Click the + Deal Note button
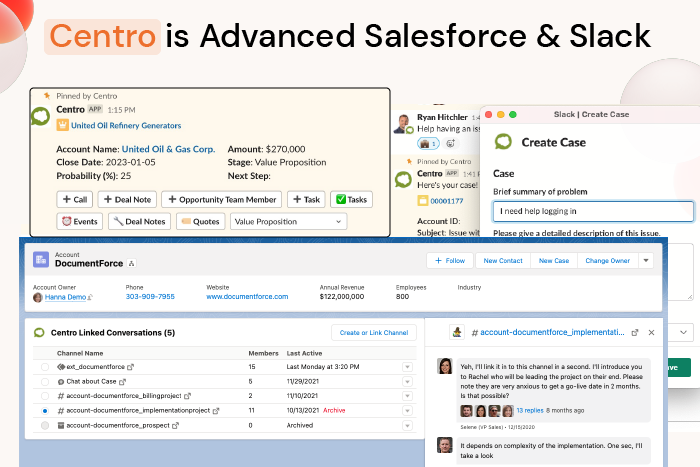 (x=127, y=200)
